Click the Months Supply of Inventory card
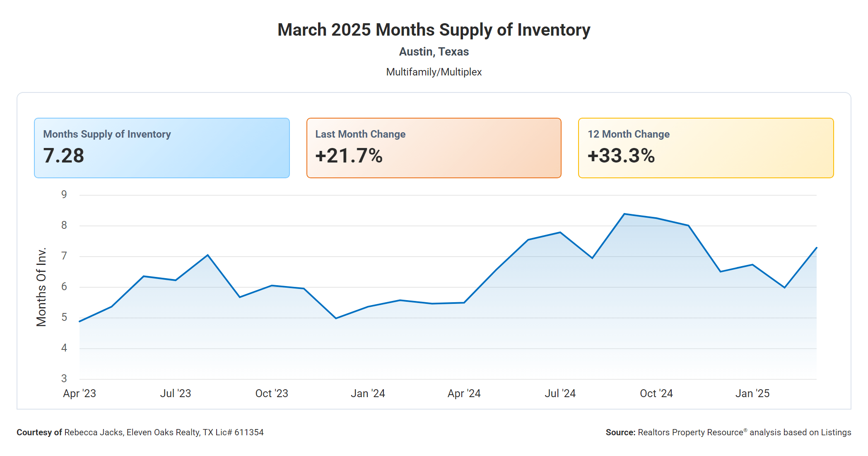868x456 pixels. point(162,148)
